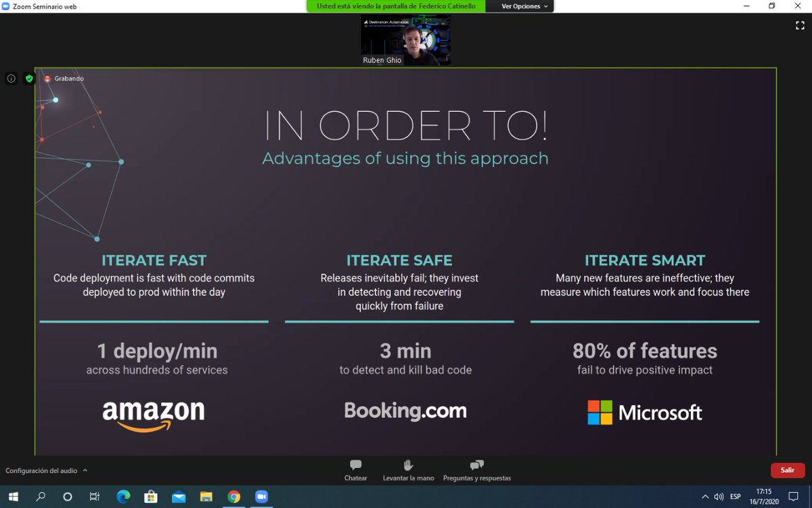Click the '80% of features' text
Screen dimensions: 812x508
point(645,351)
